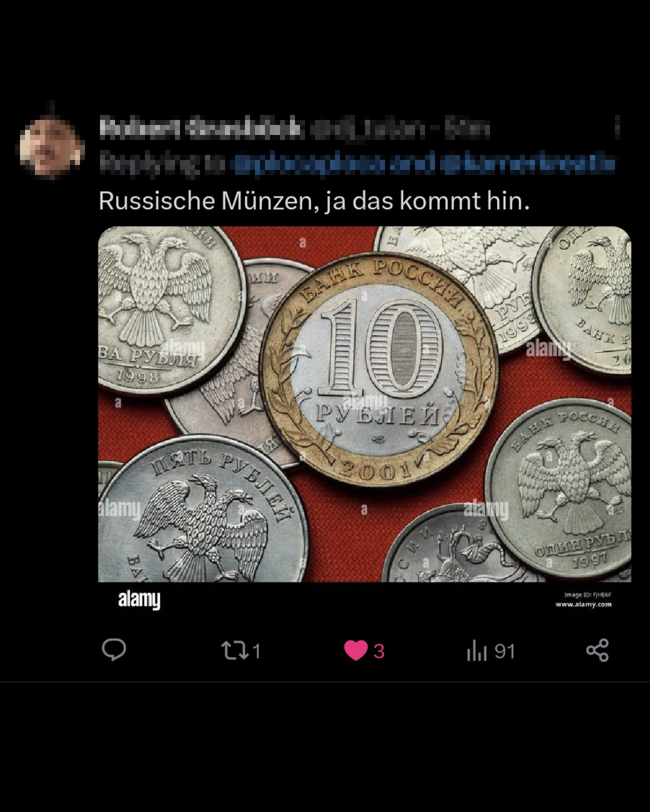Open the first mentioned account in Replying to
The height and width of the screenshot is (812, 650).
[309, 164]
